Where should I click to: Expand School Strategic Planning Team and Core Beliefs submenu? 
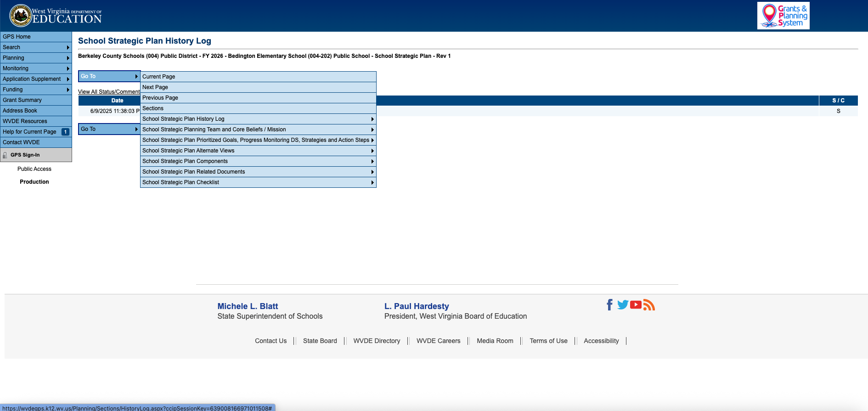pos(258,129)
